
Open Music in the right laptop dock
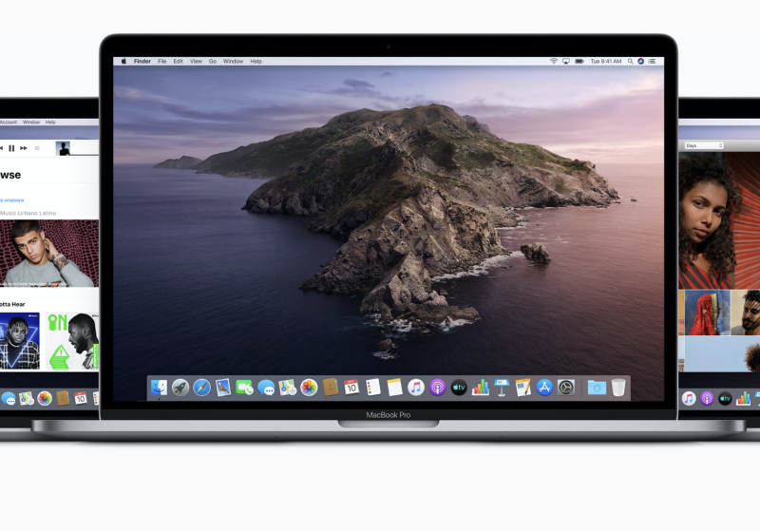point(689,399)
